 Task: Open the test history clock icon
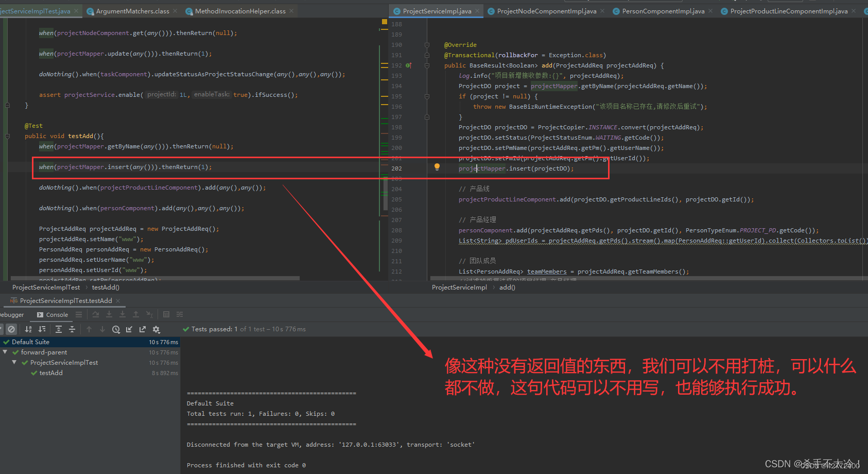(116, 329)
